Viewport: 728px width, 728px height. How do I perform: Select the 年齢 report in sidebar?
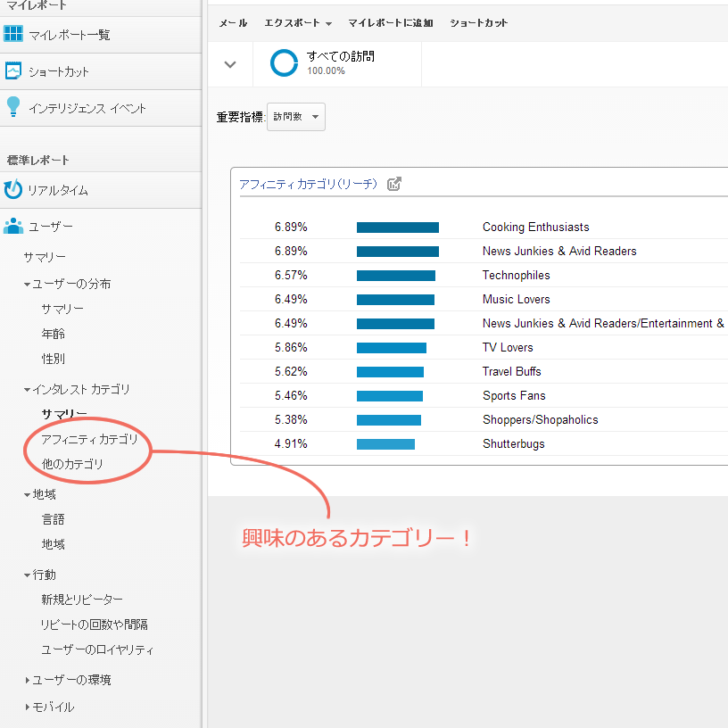pyautogui.click(x=54, y=334)
